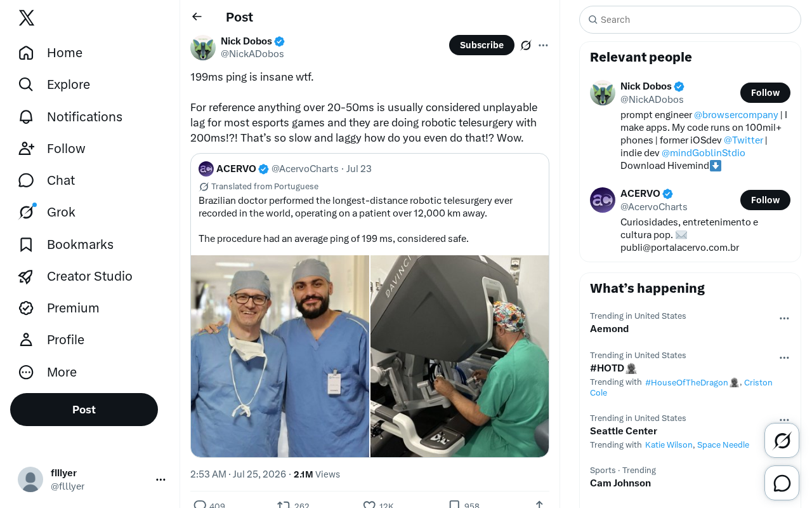812x508 pixels.
Task: Open Notifications in the sidebar
Action: [x=70, y=117]
